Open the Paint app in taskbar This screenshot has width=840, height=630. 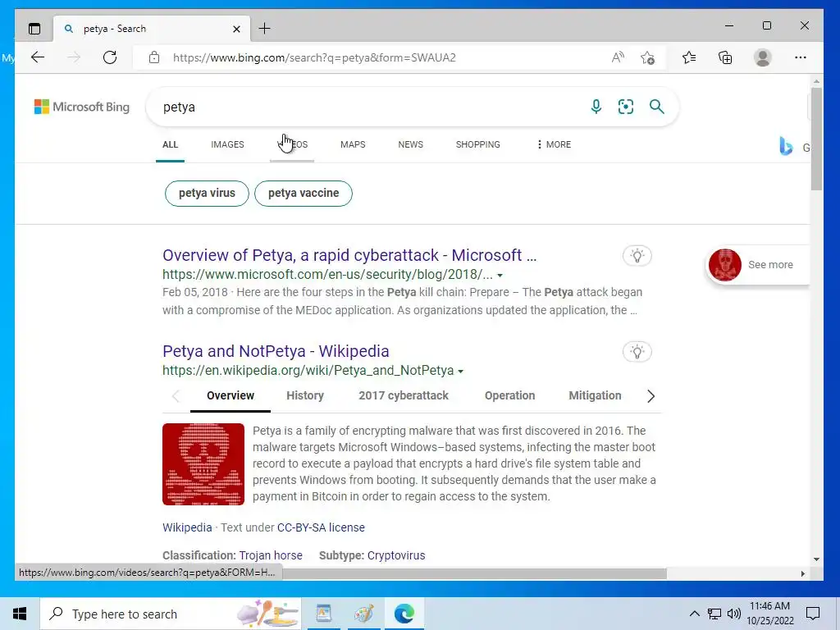[363, 614]
